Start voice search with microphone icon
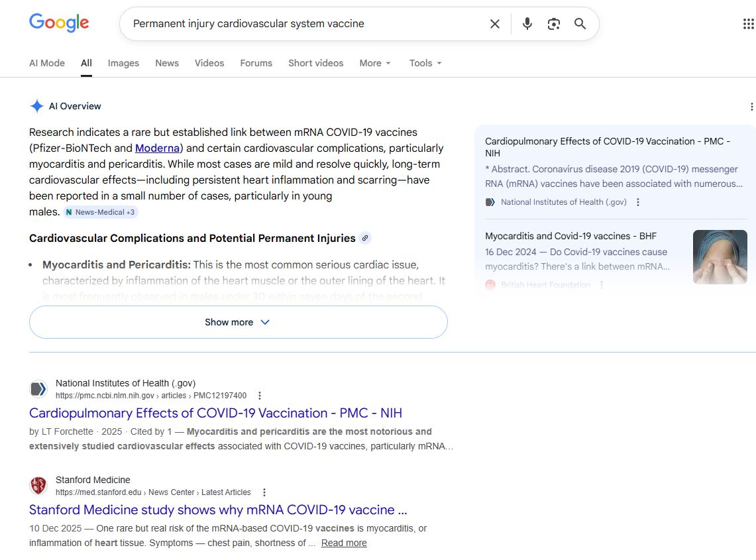The width and height of the screenshot is (756, 560). [527, 24]
